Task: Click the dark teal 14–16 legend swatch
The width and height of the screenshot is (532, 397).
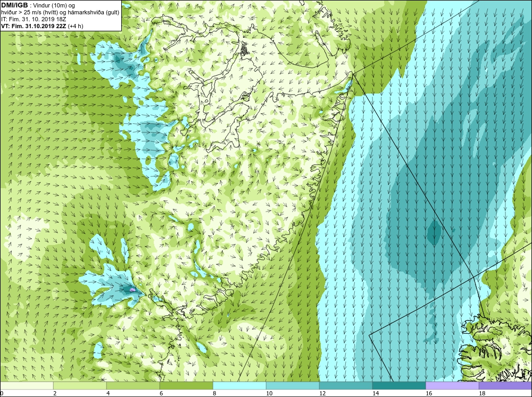Action: pyautogui.click(x=399, y=385)
